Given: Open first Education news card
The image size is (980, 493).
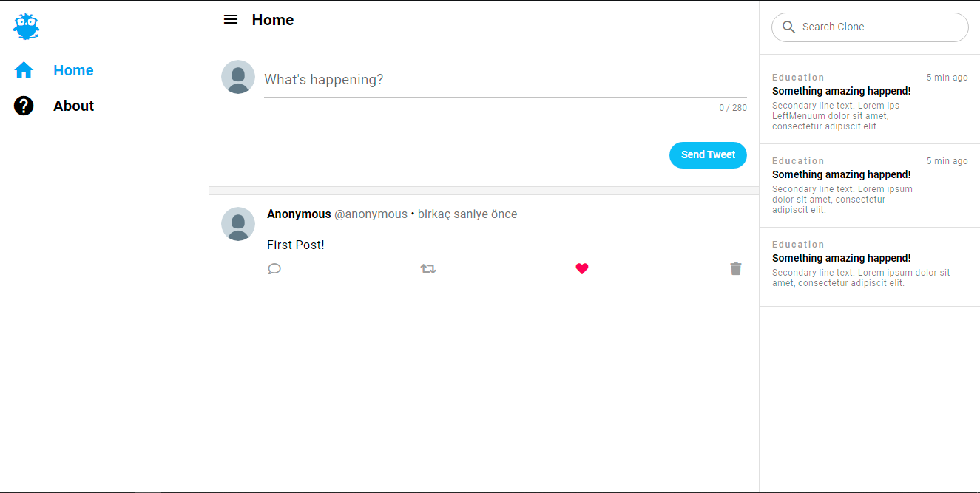Looking at the screenshot, I should pos(869,101).
